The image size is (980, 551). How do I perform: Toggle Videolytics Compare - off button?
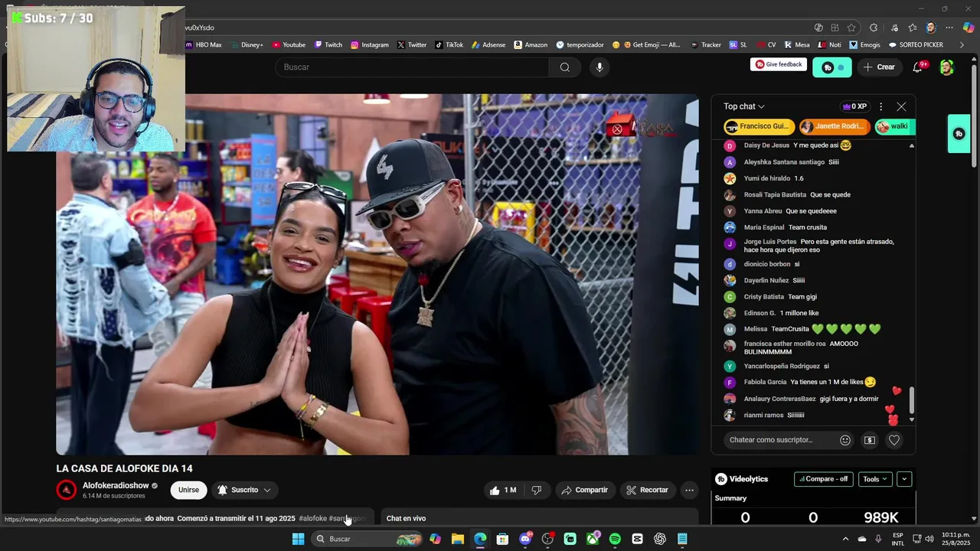coord(824,479)
